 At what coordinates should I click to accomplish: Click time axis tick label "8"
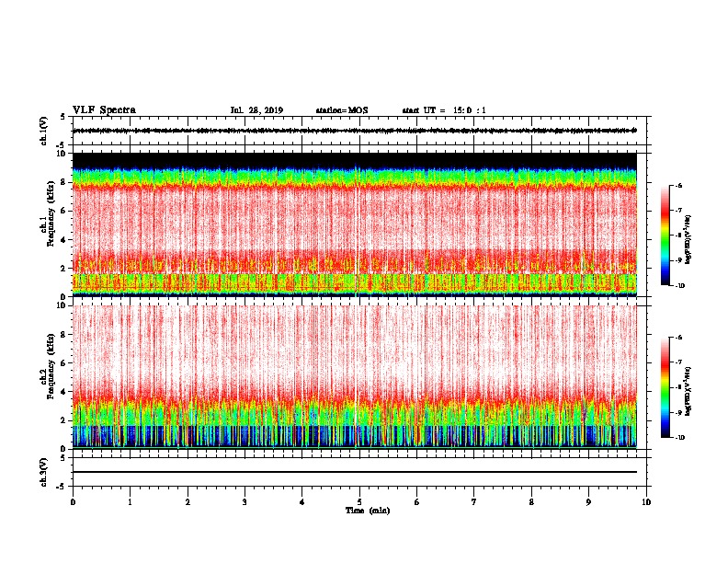pos(531,502)
